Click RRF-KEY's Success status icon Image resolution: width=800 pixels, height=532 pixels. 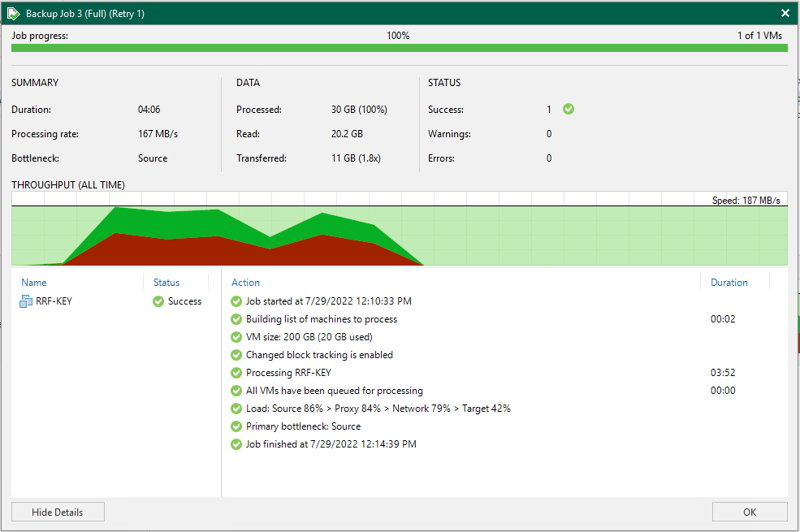158,301
